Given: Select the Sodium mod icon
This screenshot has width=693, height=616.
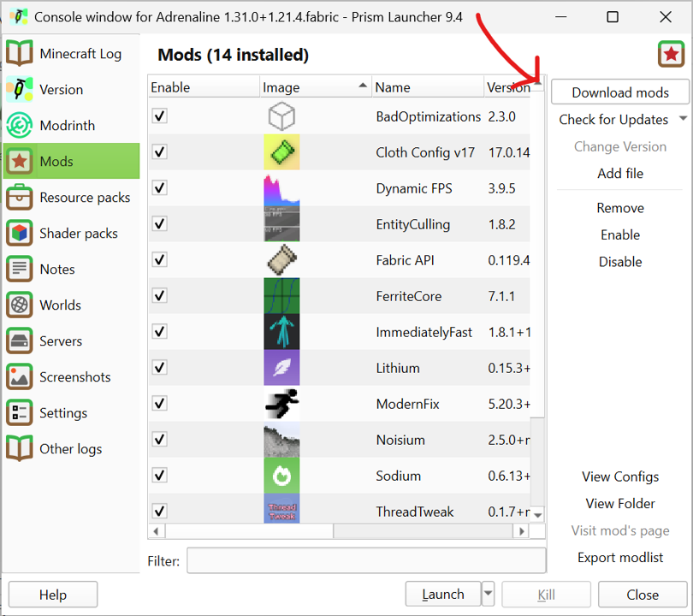Looking at the screenshot, I should tap(281, 476).
